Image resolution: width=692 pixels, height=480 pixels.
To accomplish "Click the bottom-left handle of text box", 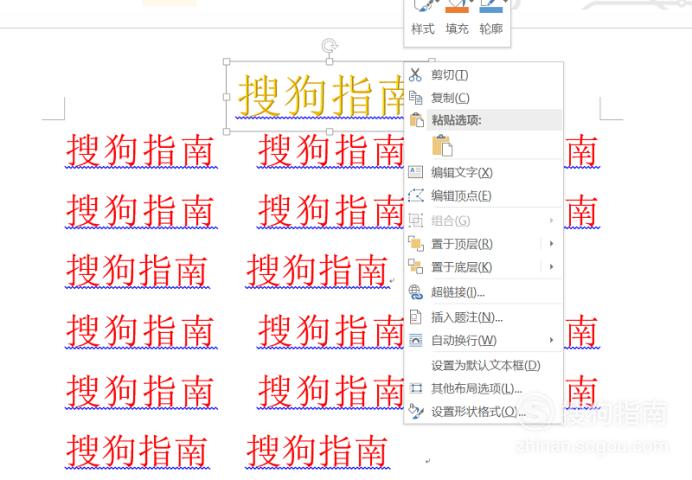I will pos(227,131).
